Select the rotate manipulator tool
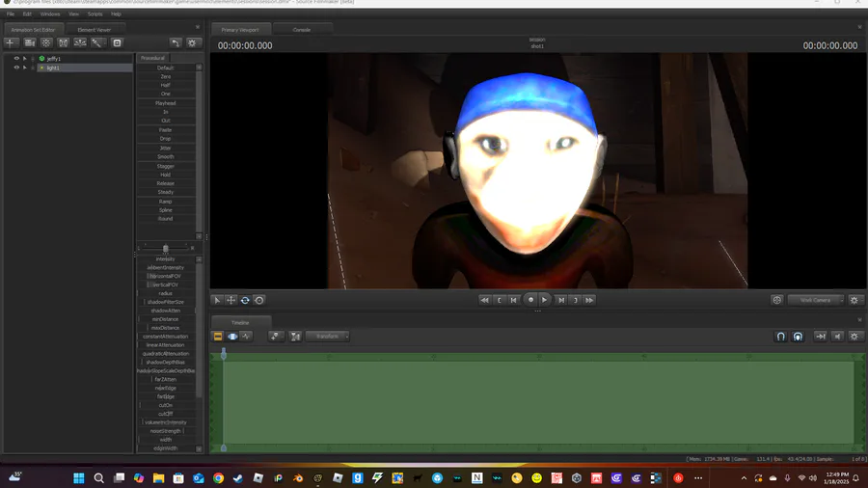The height and width of the screenshot is (488, 868). pyautogui.click(x=245, y=300)
